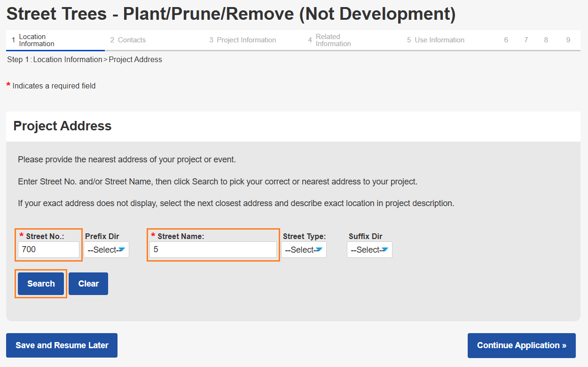The height and width of the screenshot is (367, 588).
Task: Select step 6 in progress bar
Action: point(506,40)
